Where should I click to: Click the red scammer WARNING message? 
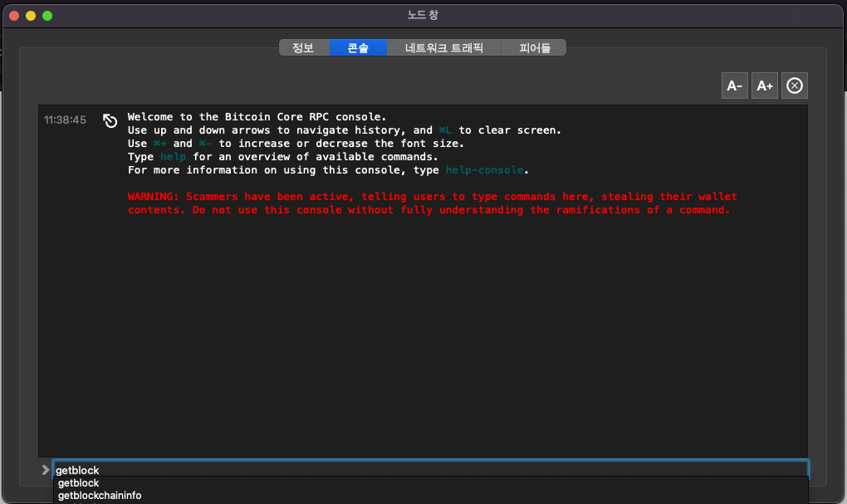click(432, 203)
